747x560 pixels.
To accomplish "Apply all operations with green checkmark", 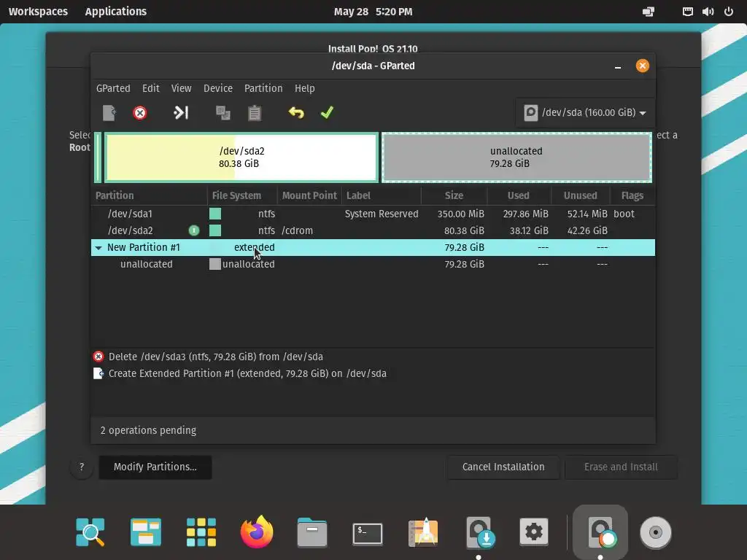I will [327, 113].
